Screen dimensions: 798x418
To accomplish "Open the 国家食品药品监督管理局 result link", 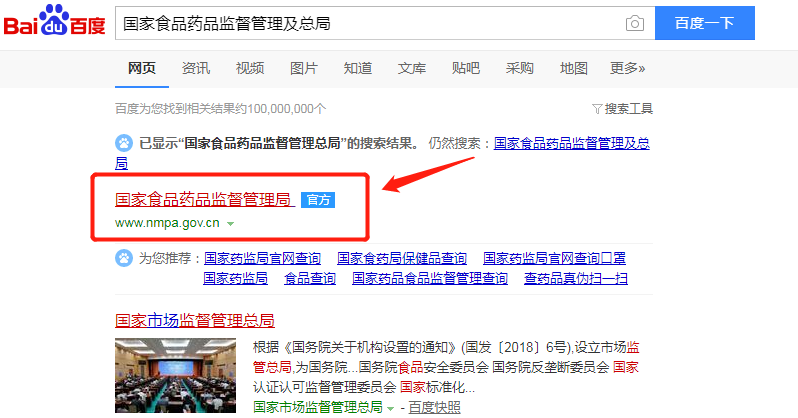I will (x=205, y=200).
